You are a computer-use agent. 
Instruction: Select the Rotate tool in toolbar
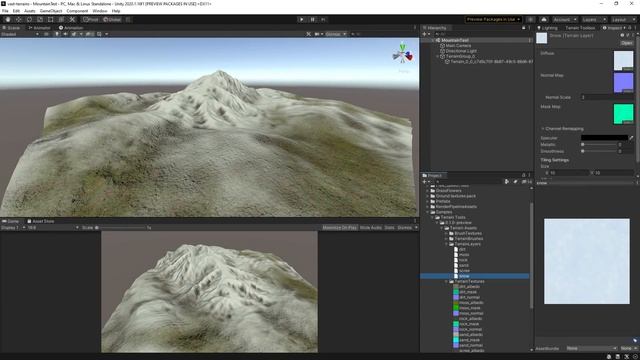pos(29,19)
